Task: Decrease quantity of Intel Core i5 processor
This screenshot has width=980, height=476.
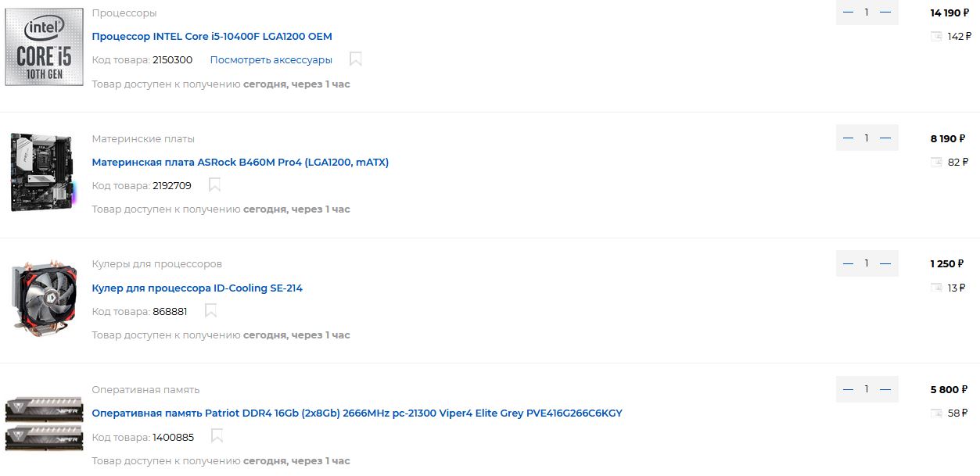Action: [849, 13]
